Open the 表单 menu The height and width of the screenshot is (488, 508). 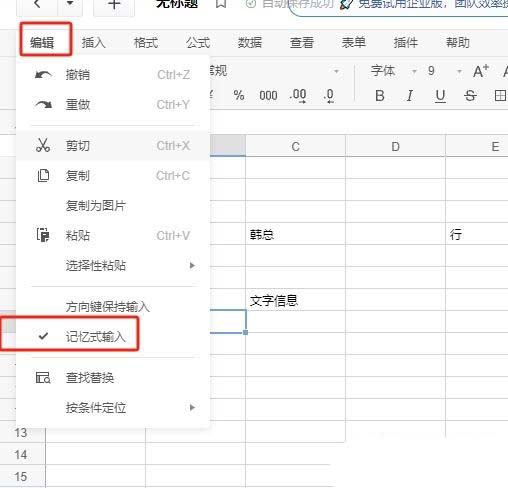(x=354, y=43)
